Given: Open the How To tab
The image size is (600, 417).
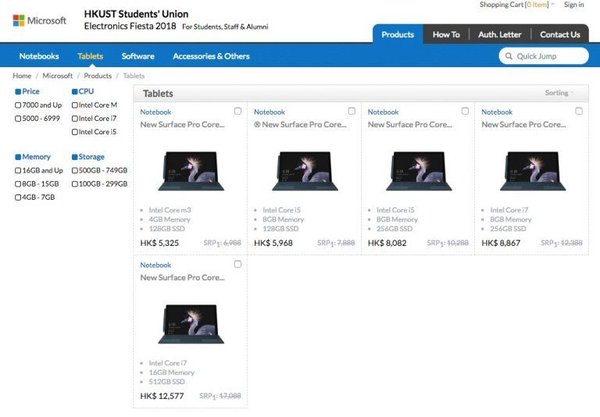Looking at the screenshot, I should (446, 34).
